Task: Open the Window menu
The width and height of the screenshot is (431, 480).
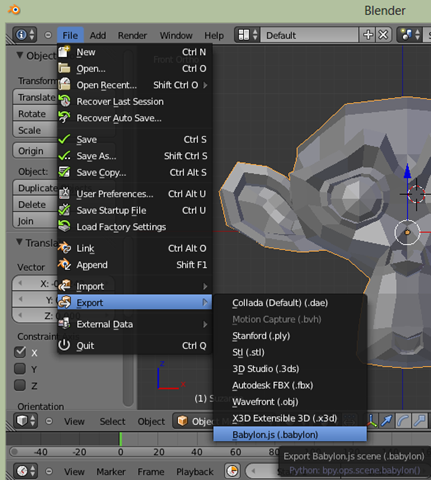Action: (176, 35)
